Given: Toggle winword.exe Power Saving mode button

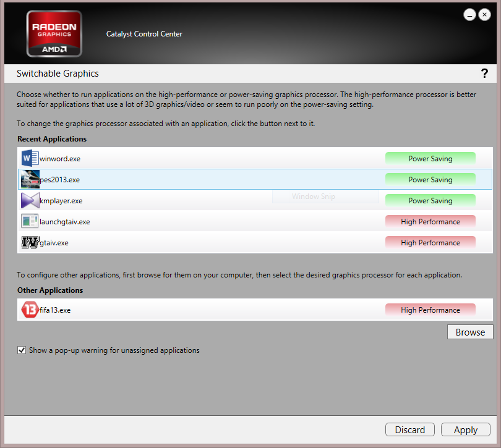Looking at the screenshot, I should 430,159.
